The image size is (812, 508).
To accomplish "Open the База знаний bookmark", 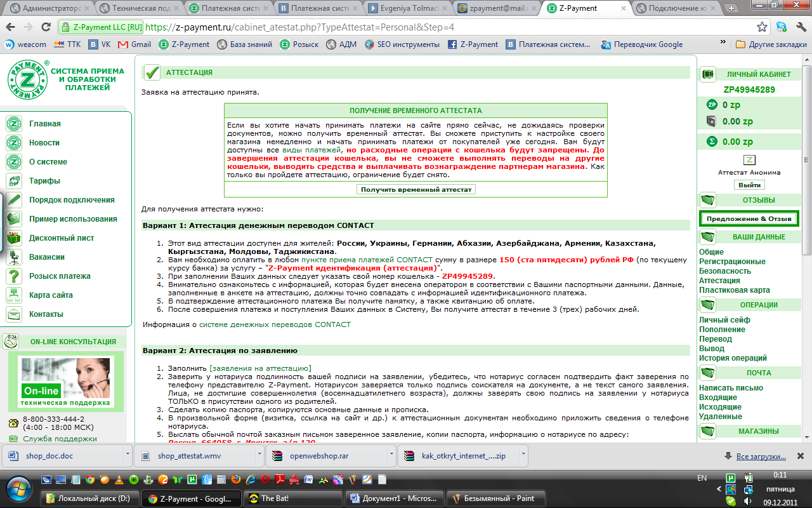I will (x=245, y=44).
